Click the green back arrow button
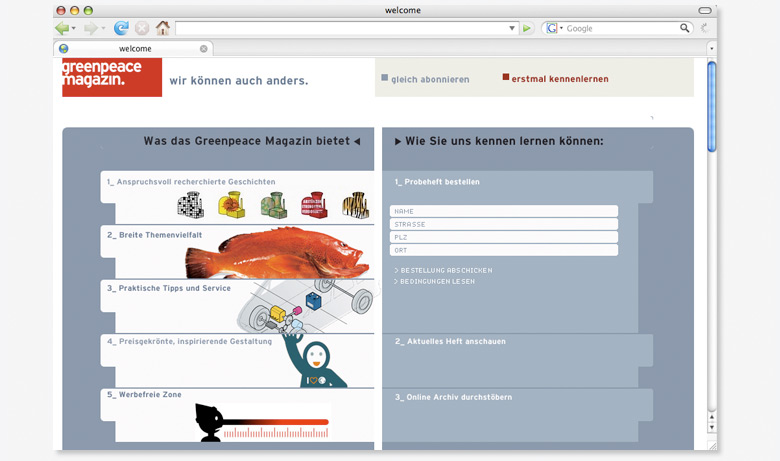 click(62, 28)
